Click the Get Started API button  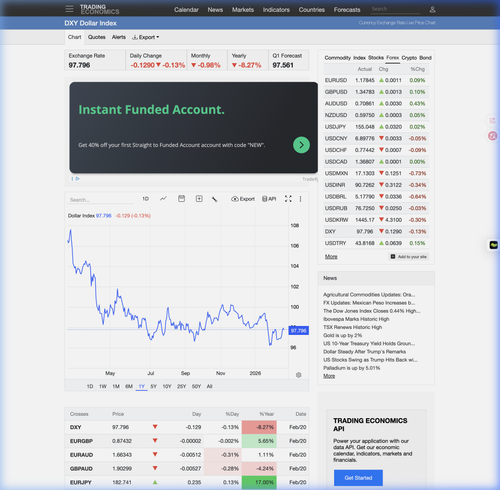358,478
